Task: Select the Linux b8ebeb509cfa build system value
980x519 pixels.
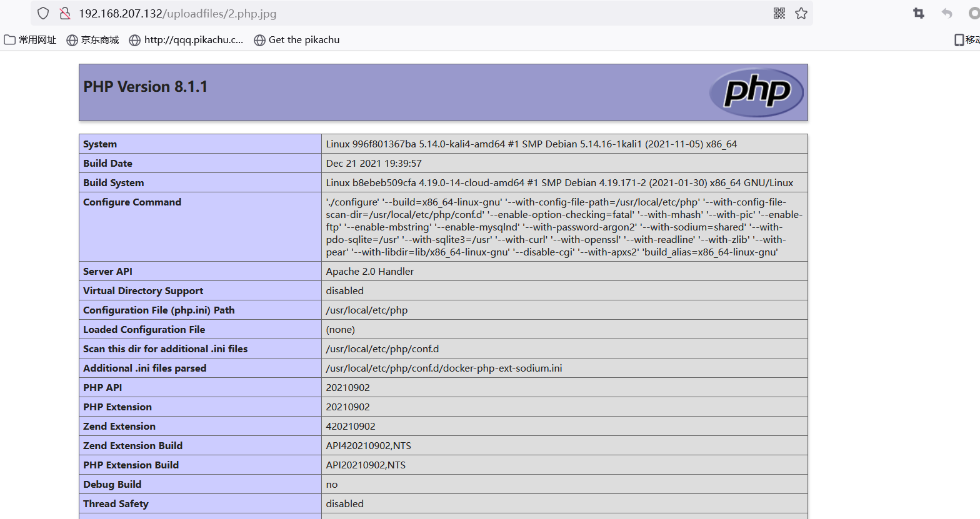Action: coord(559,183)
